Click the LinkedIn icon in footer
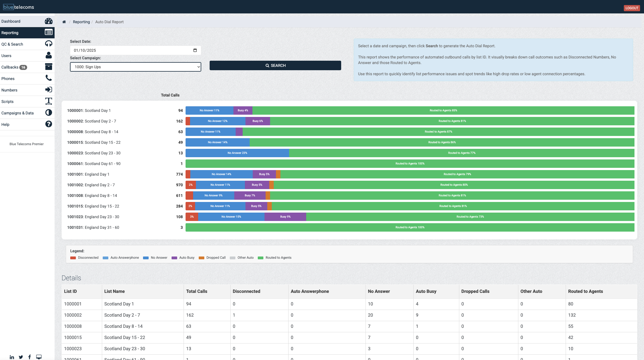 pos(12,357)
